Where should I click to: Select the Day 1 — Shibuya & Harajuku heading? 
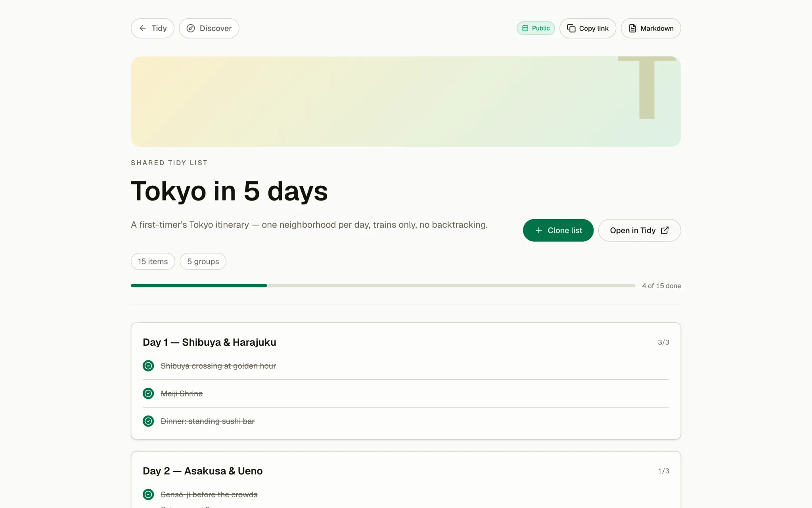209,342
